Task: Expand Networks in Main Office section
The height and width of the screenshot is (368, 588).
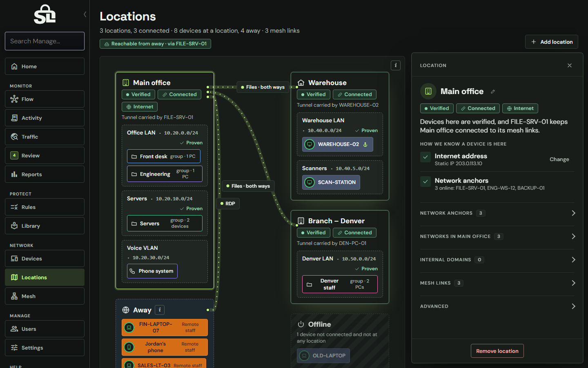Action: [x=497, y=236]
